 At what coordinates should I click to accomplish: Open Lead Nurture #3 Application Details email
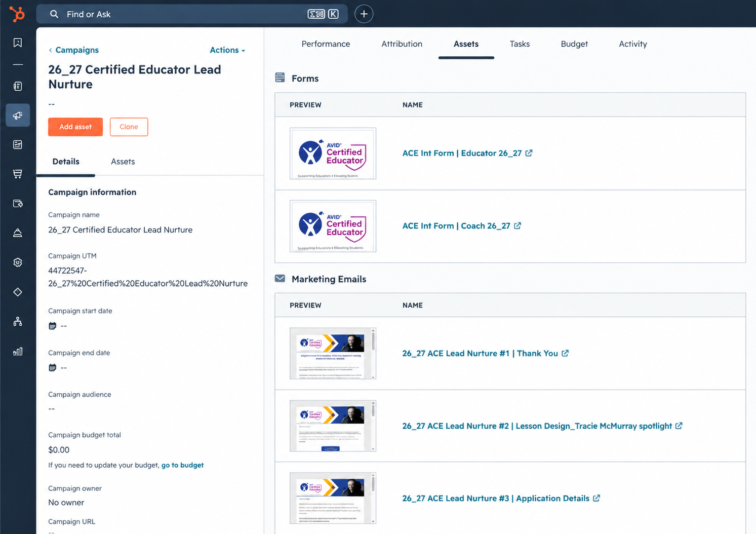tap(496, 498)
